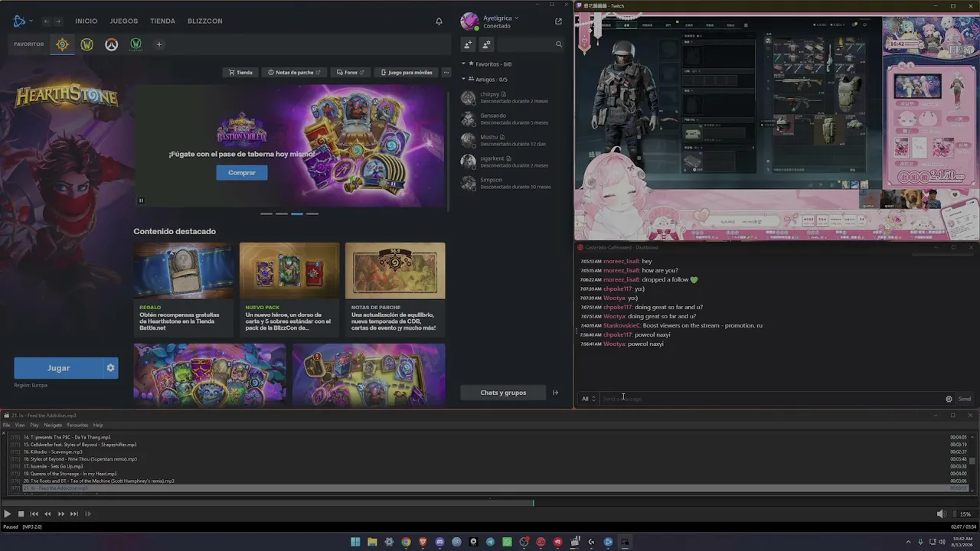This screenshot has height=551, width=980.
Task: Skip to previous track in music player
Action: pos(34,514)
